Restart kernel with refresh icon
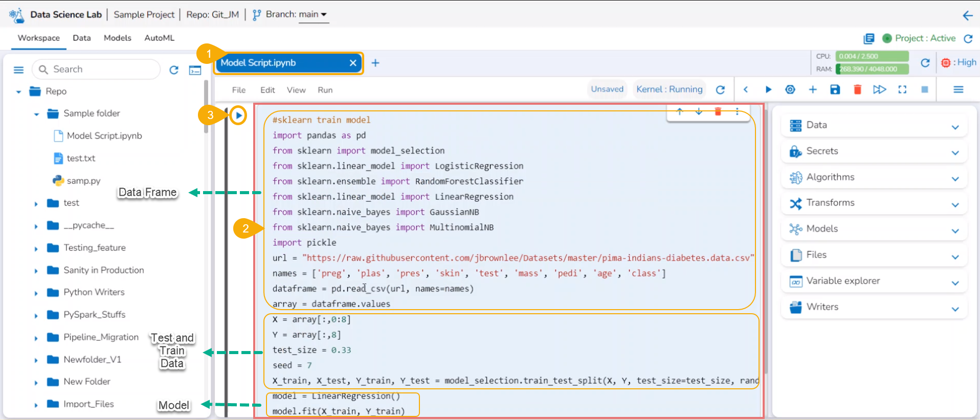This screenshot has height=420, width=980. pos(720,90)
